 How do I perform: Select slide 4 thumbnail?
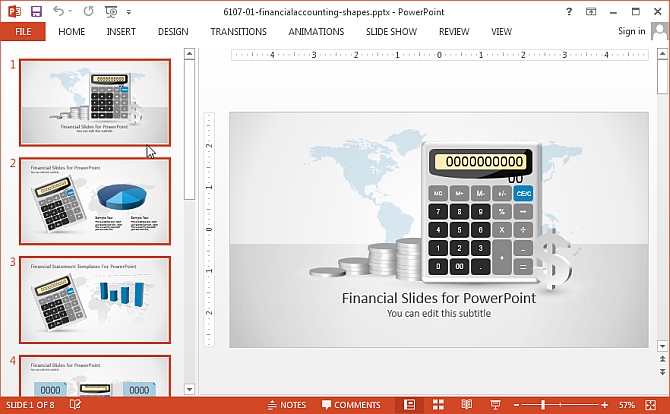click(95, 376)
